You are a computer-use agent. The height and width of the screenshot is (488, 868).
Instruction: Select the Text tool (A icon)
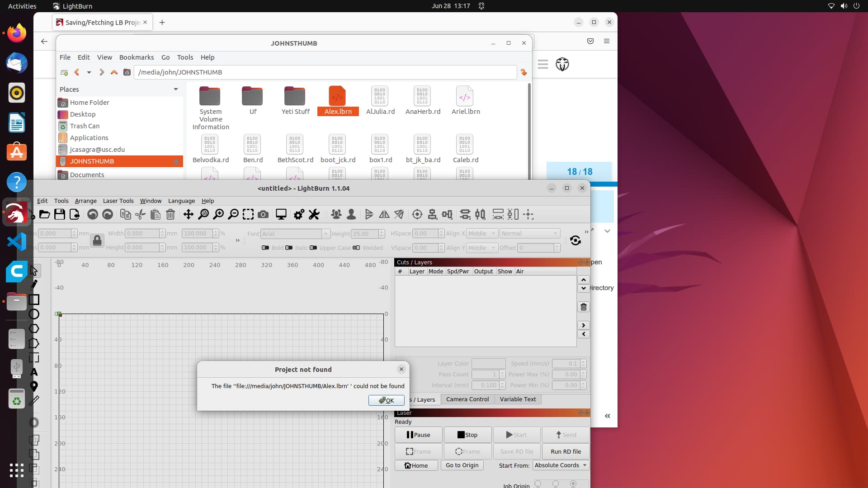point(34,372)
